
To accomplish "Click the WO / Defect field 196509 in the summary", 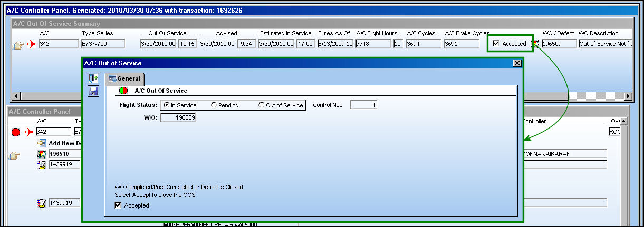I will click(x=559, y=44).
